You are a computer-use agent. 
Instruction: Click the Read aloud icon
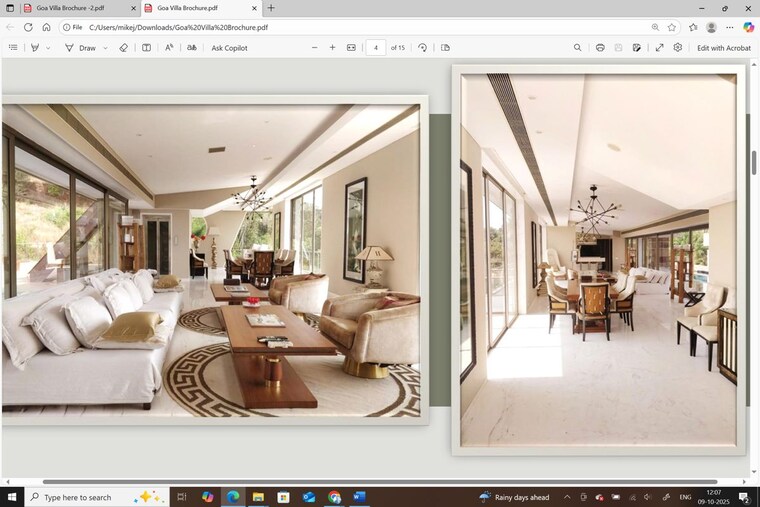coord(169,48)
